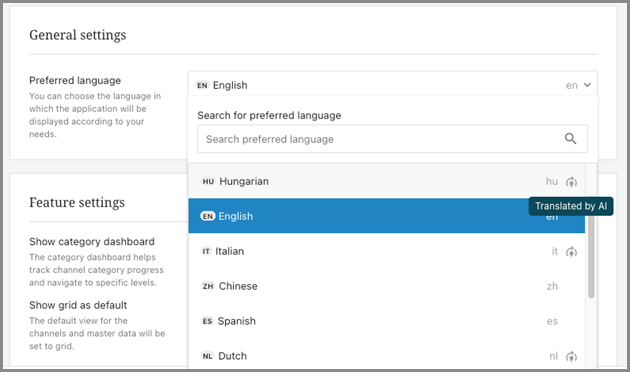Choose the highlighted English option
Image resolution: width=630 pixels, height=372 pixels.
point(387,216)
